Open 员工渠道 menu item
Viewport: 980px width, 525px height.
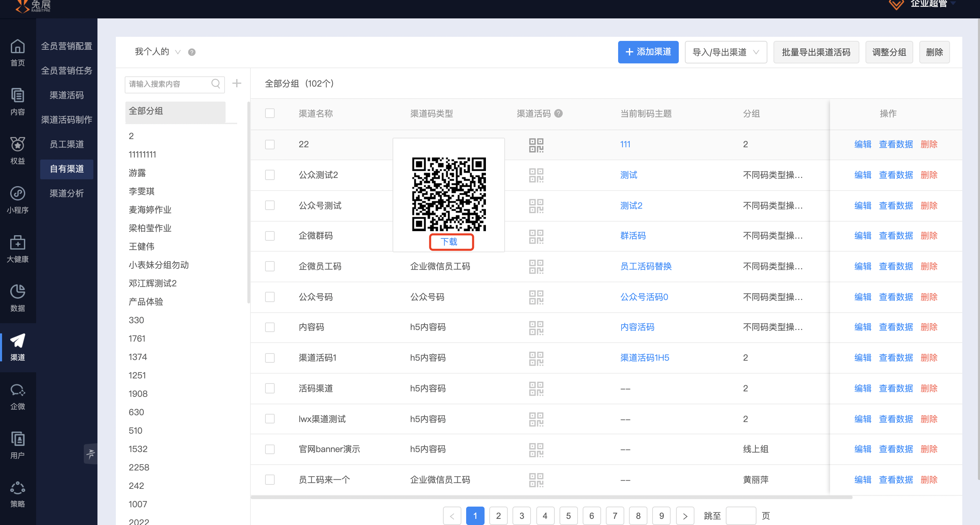pos(66,144)
